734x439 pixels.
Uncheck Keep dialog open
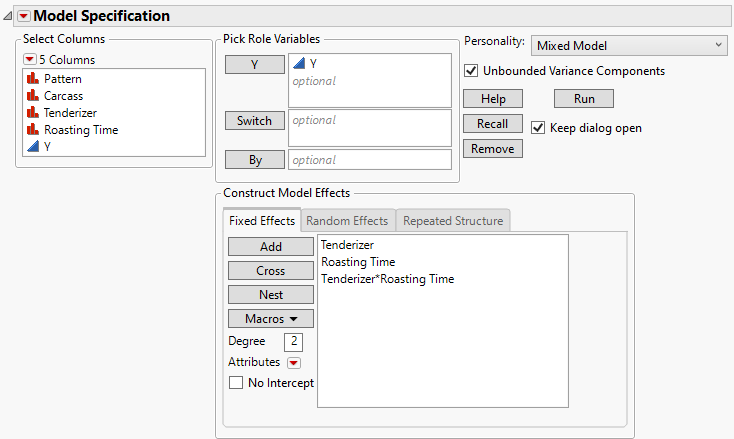tap(539, 128)
